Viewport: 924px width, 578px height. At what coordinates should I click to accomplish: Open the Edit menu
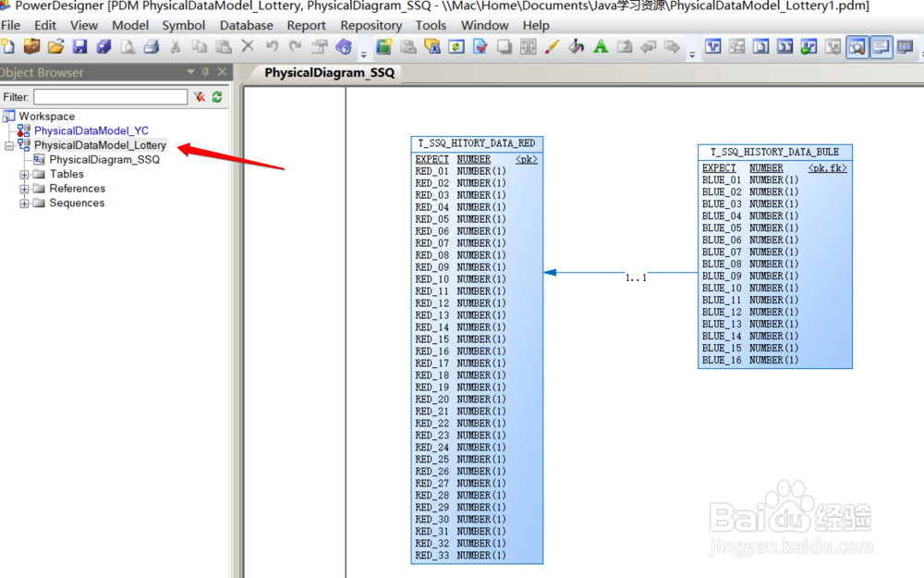[x=44, y=25]
